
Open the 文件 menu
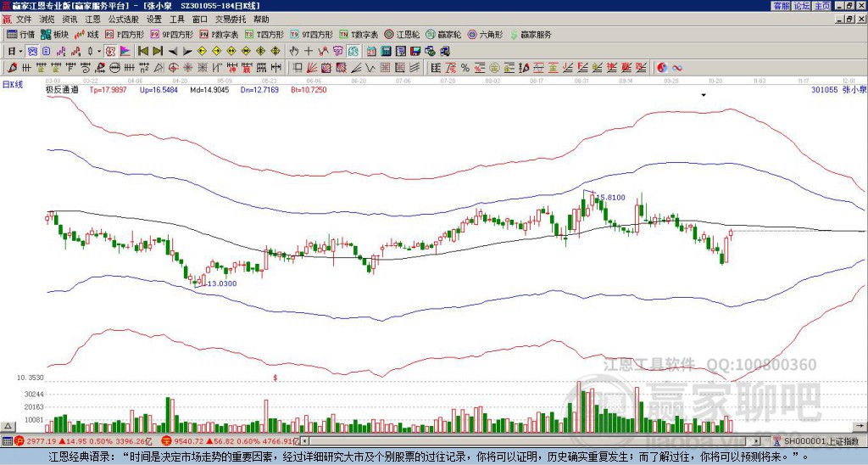24,20
